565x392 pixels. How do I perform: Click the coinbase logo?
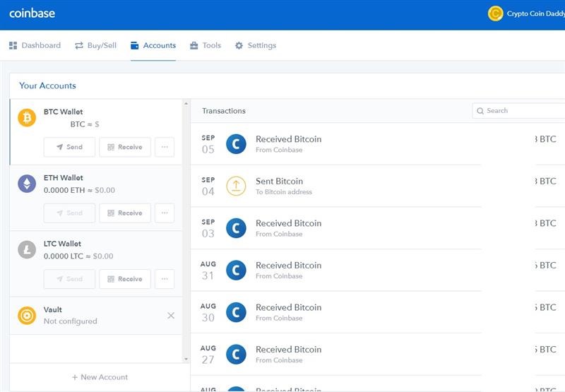(x=32, y=13)
